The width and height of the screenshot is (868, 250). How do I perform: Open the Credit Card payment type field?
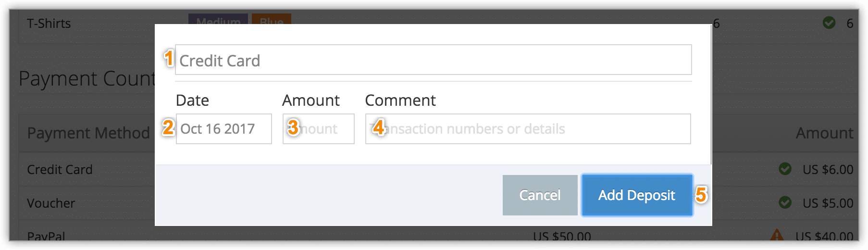433,60
